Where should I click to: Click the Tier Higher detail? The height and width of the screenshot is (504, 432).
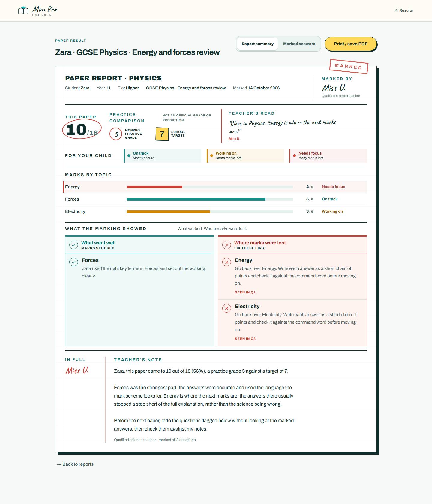[x=128, y=88]
